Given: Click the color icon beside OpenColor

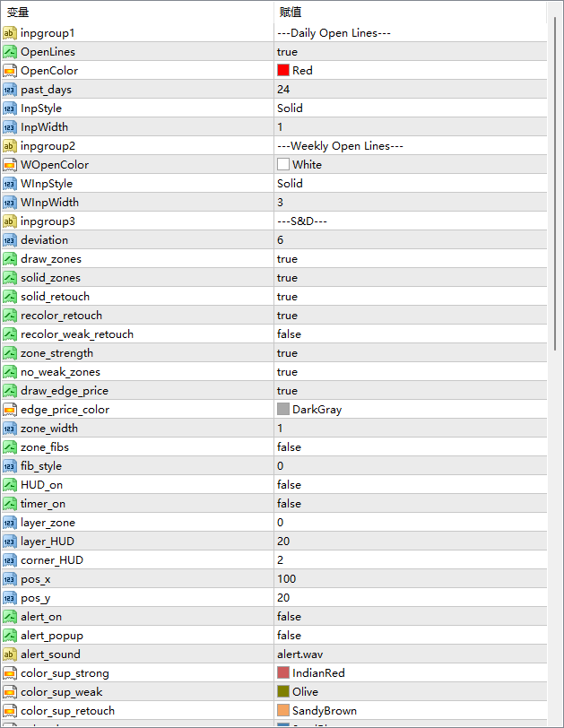Looking at the screenshot, I should 10,71.
